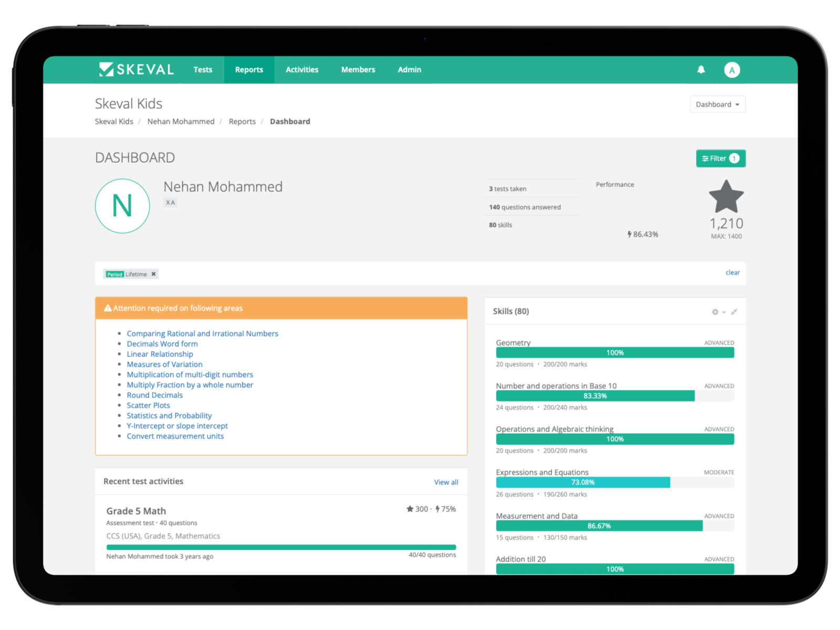Viewport: 840px width, 630px height.
Task: Click Nehan Mohammed profile avatar circle
Action: click(122, 206)
